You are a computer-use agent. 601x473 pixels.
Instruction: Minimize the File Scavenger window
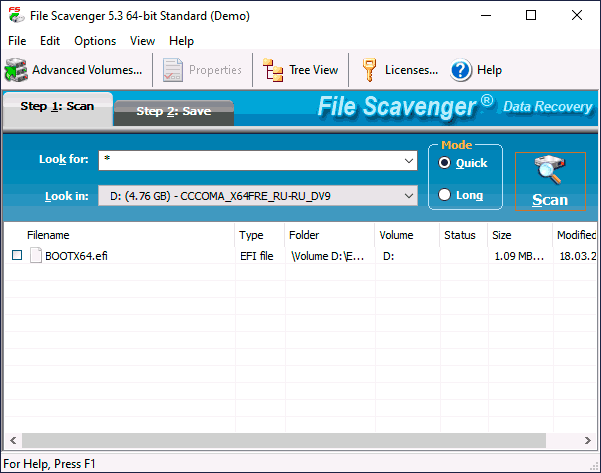point(486,15)
